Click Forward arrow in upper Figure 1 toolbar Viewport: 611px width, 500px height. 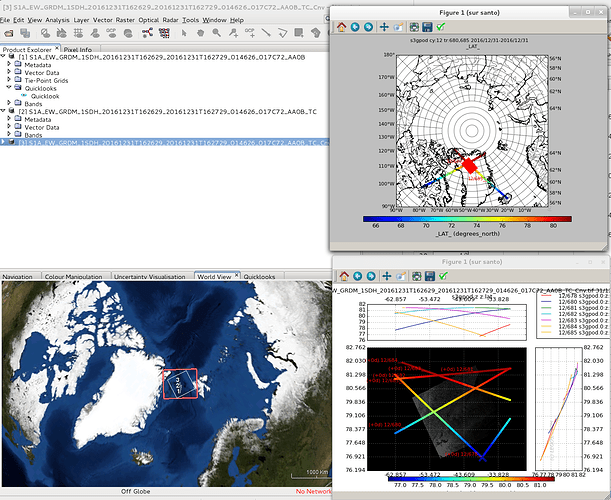pos(368,27)
